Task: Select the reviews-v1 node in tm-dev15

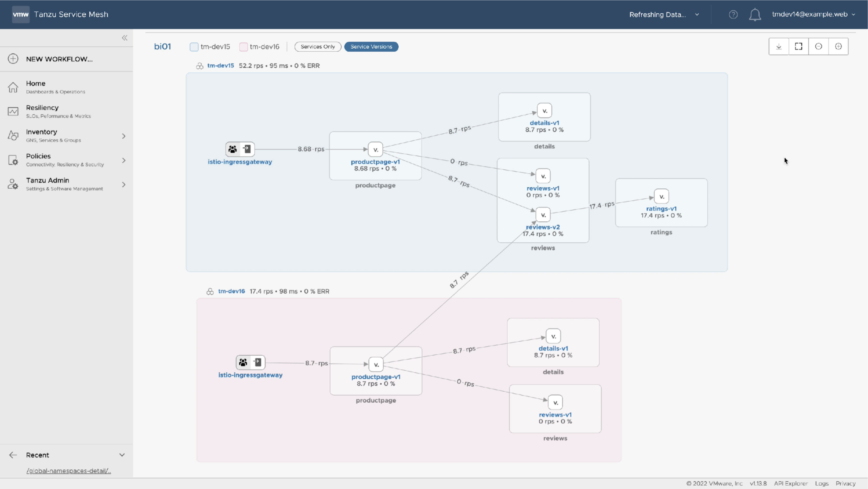Action: [x=543, y=176]
